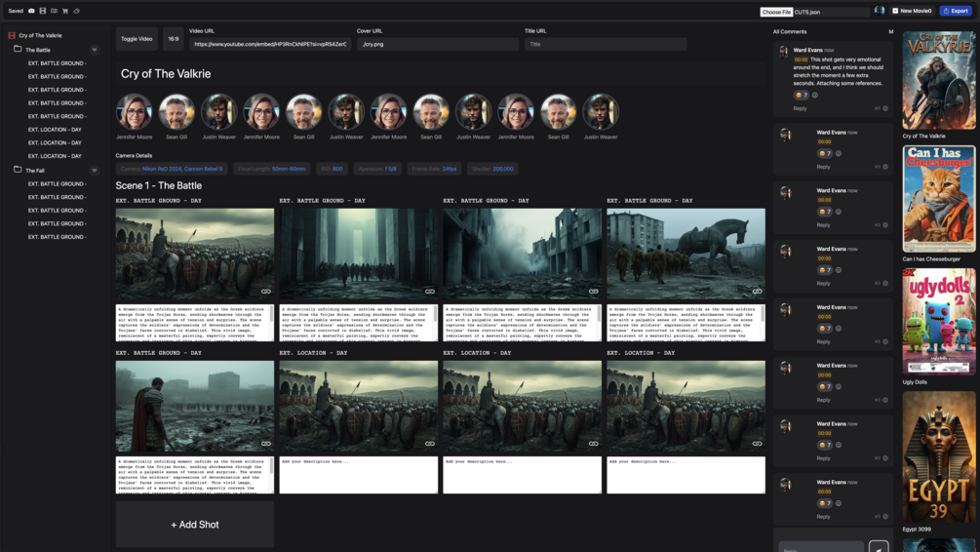This screenshot has height=552, width=980.
Task: Select the first EXT. LOCATION - DAY sidebar item
Action: click(55, 130)
